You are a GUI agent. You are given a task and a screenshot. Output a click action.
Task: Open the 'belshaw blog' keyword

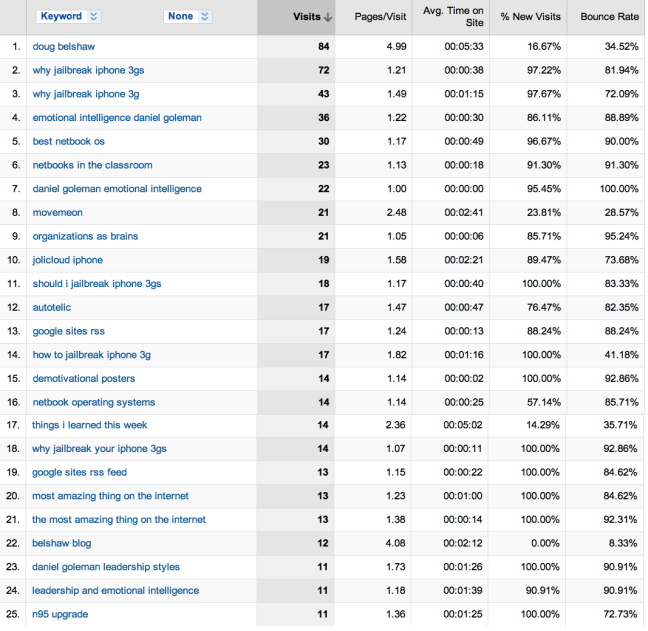click(x=61, y=543)
